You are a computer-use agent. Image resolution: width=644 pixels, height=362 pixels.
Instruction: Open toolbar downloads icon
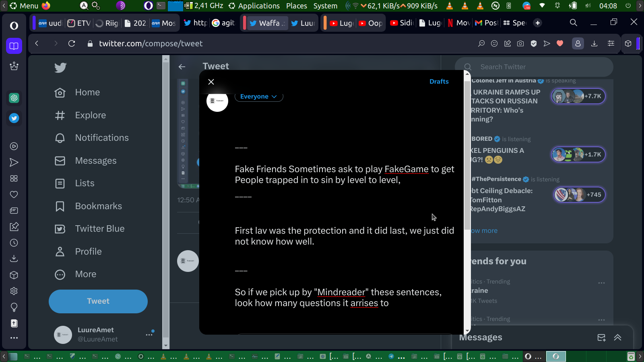[x=594, y=43]
